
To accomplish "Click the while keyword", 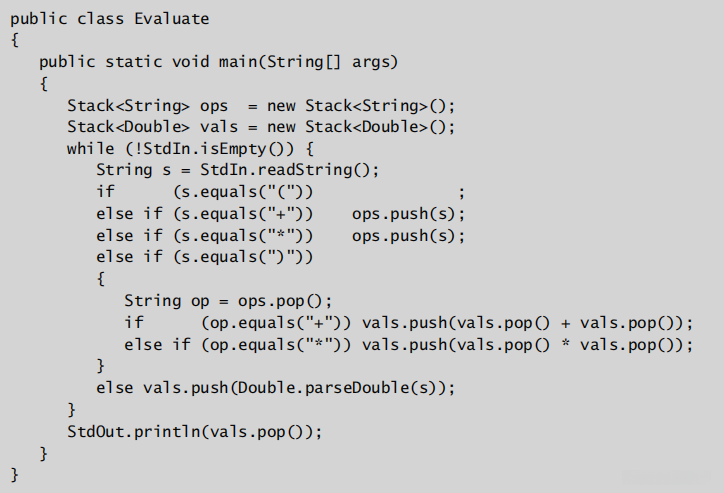I will coord(90,149).
